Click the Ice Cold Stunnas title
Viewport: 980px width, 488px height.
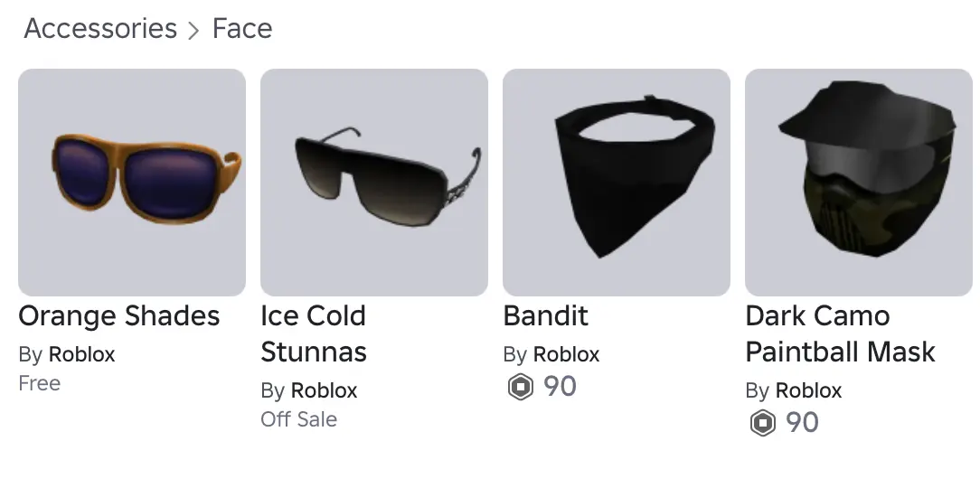(x=314, y=333)
